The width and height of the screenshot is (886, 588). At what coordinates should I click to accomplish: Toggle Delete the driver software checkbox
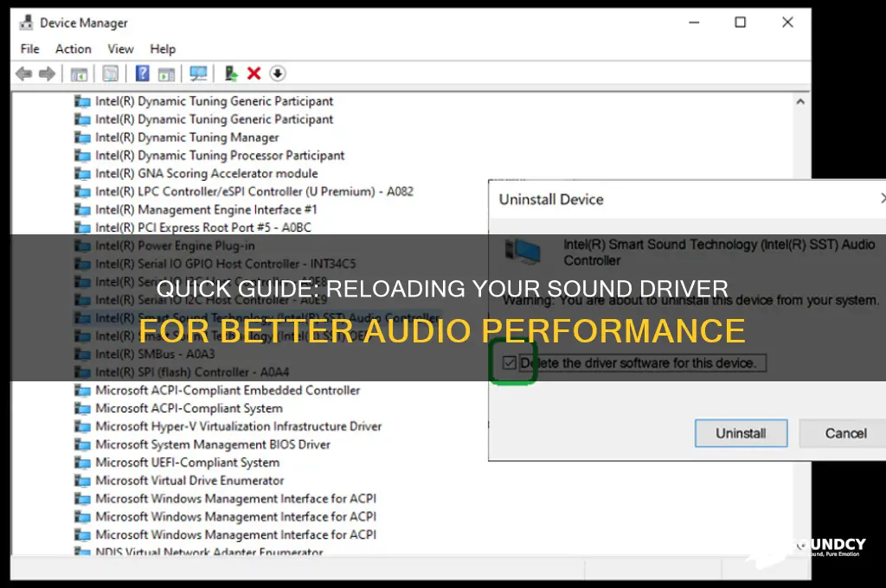[x=509, y=362]
